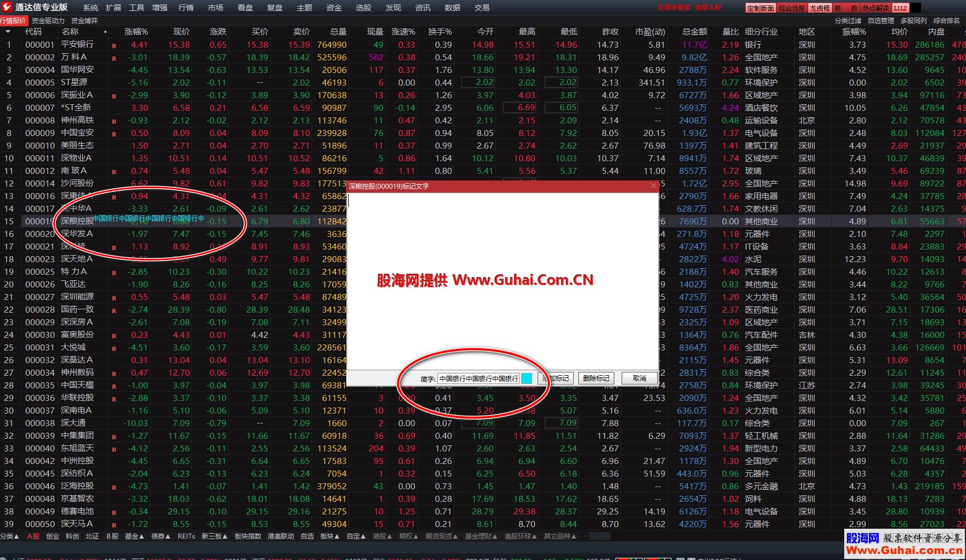Open the column header corner dropdown arrow
Image resolution: width=966 pixels, height=560 pixels.
pyautogui.click(x=8, y=32)
